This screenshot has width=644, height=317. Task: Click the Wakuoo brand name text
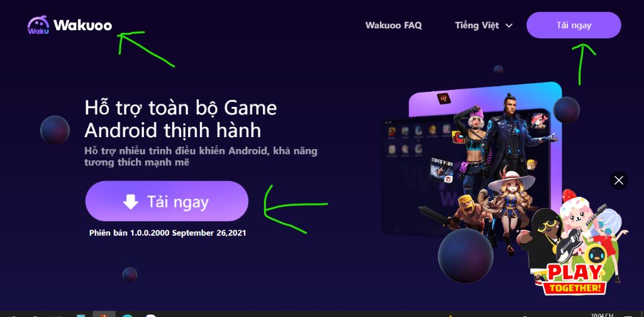[82, 25]
